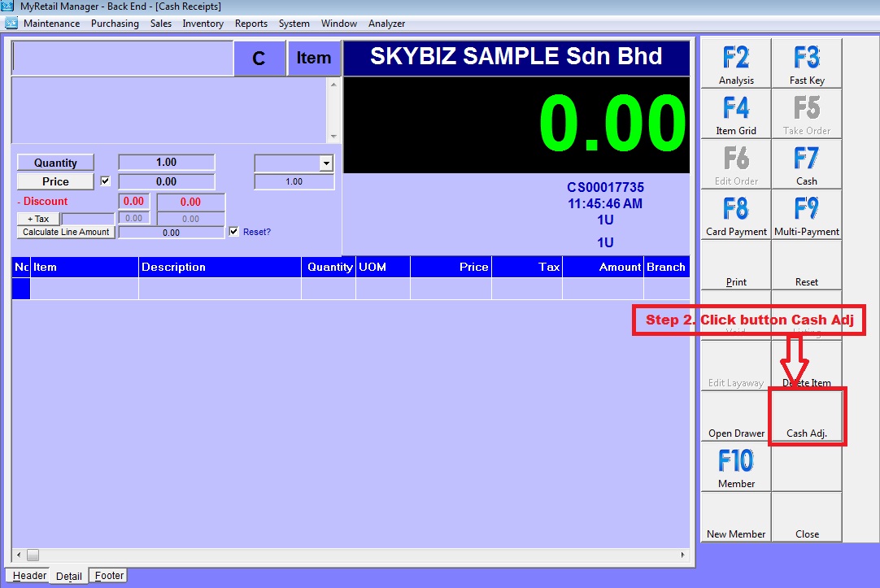This screenshot has height=588, width=880.
Task: Click the C clear button
Action: [259, 58]
